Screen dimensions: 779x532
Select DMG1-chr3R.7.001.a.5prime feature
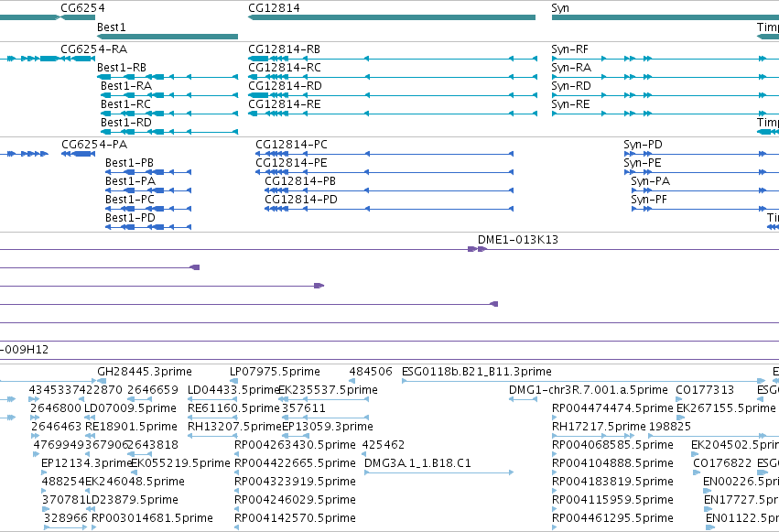pyautogui.click(x=589, y=390)
